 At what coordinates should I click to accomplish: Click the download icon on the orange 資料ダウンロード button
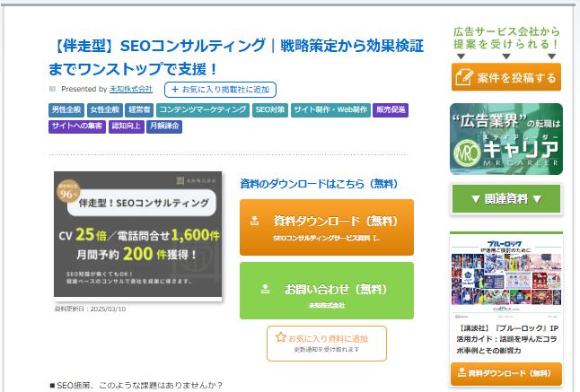click(254, 221)
